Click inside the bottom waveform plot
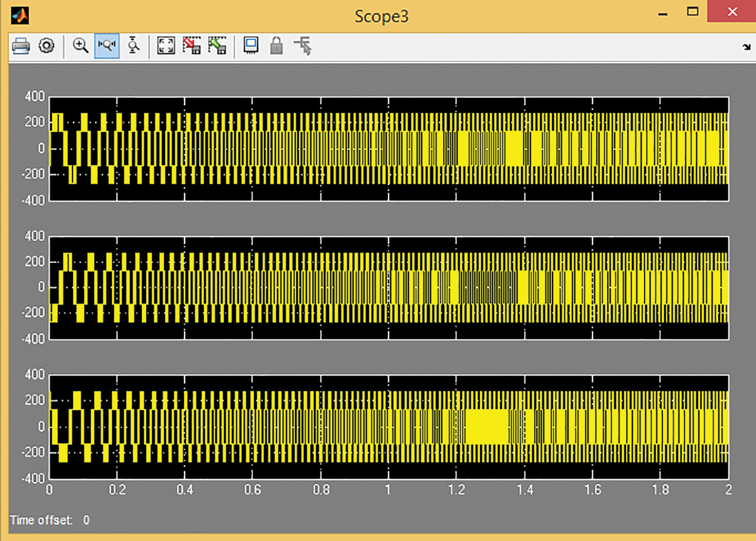 pyautogui.click(x=389, y=427)
